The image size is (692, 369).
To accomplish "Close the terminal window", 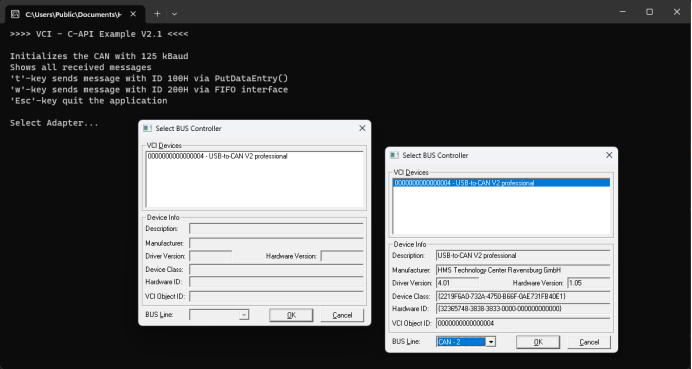I will coord(677,12).
